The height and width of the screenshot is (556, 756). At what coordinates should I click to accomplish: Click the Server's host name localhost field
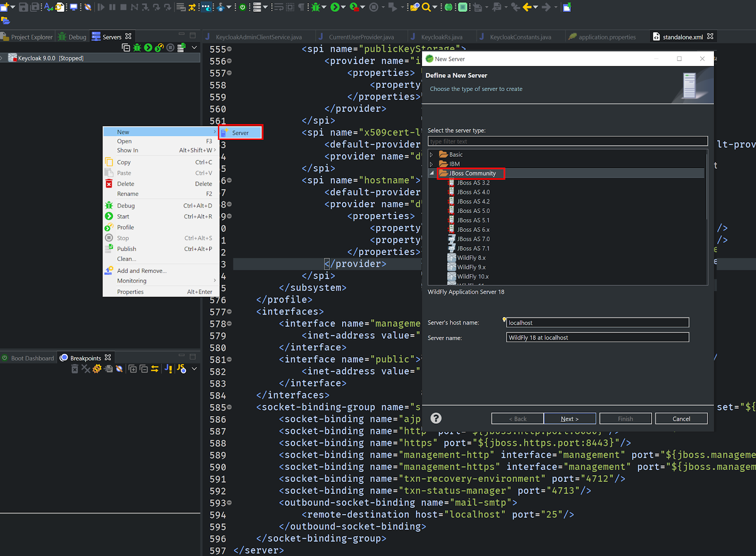597,322
